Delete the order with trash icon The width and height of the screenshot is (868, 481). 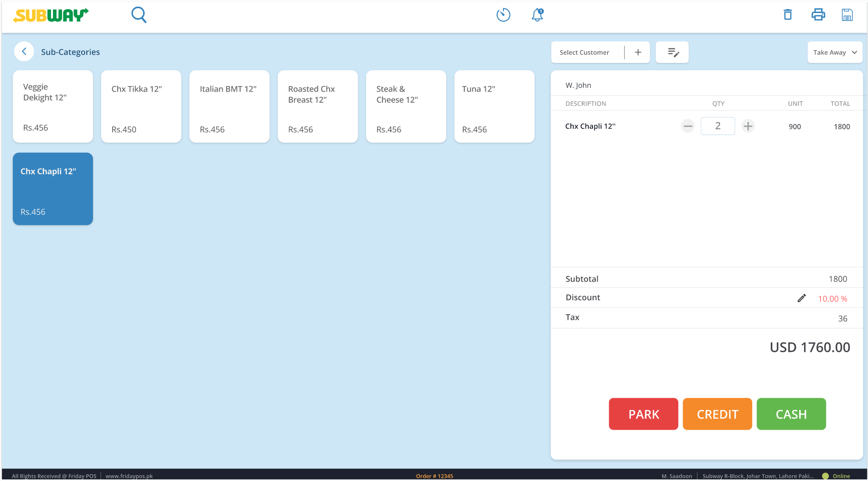tap(788, 15)
